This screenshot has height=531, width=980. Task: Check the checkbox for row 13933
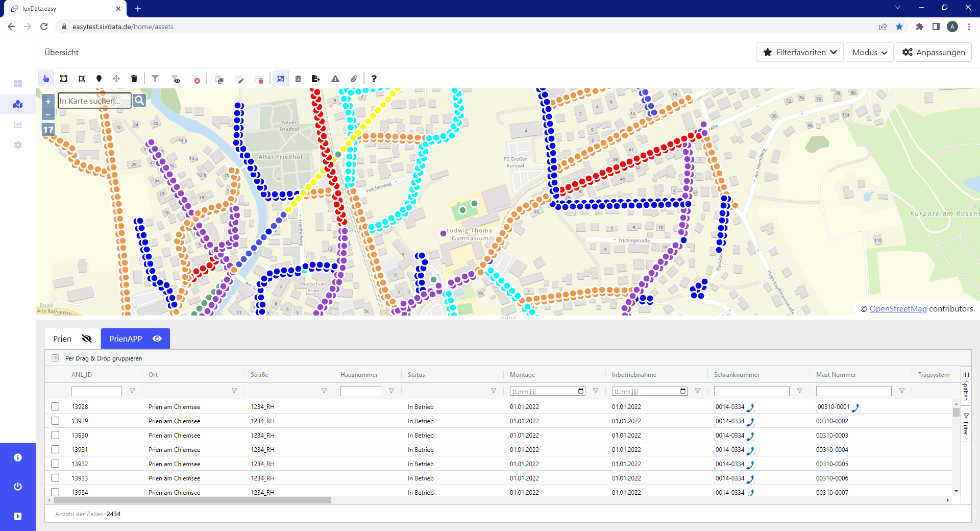pyautogui.click(x=55, y=478)
